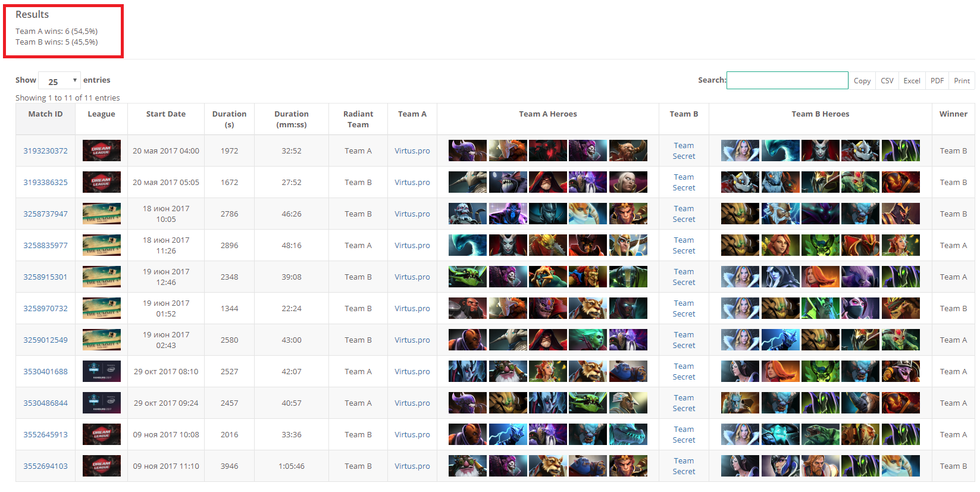Screen dimensions: 980x492
Task: Click league logo in match 3530401688 row
Action: [102, 371]
